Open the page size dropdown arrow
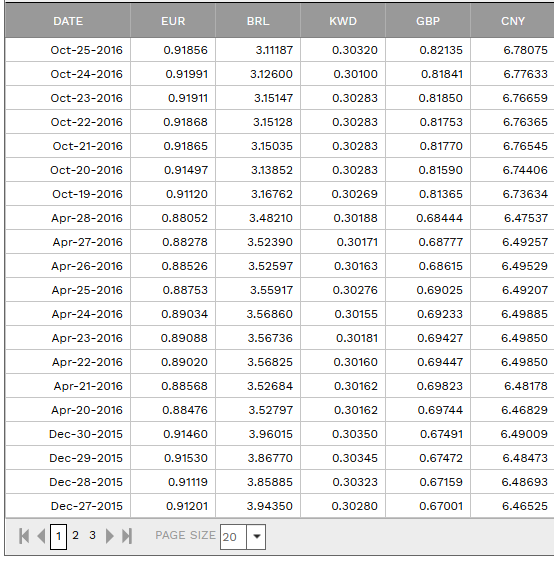This screenshot has height=561, width=554. pos(256,536)
